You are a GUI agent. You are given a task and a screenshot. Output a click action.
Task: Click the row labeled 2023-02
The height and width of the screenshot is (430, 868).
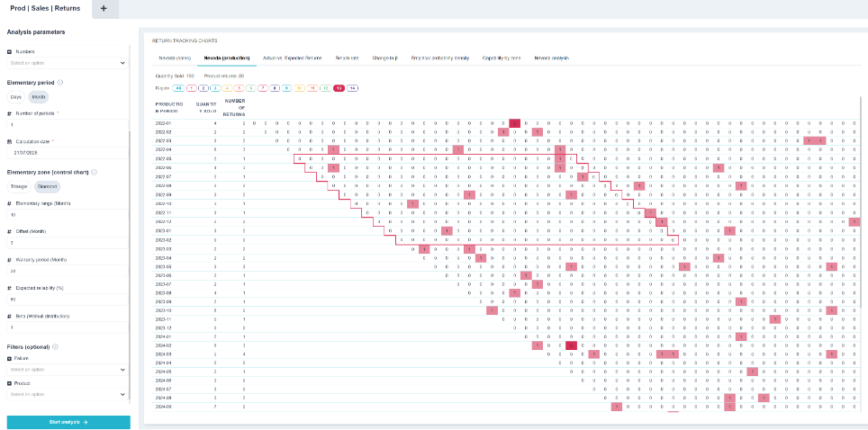pyautogui.click(x=507, y=239)
